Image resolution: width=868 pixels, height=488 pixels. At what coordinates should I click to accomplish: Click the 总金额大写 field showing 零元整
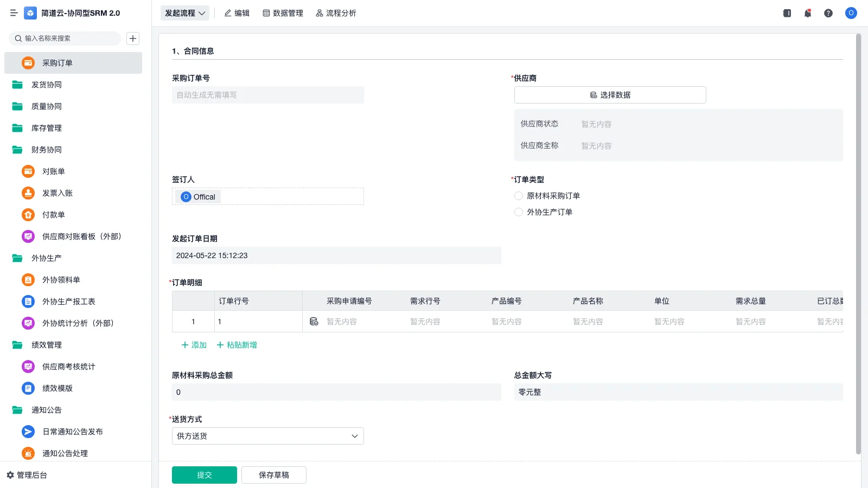(679, 392)
